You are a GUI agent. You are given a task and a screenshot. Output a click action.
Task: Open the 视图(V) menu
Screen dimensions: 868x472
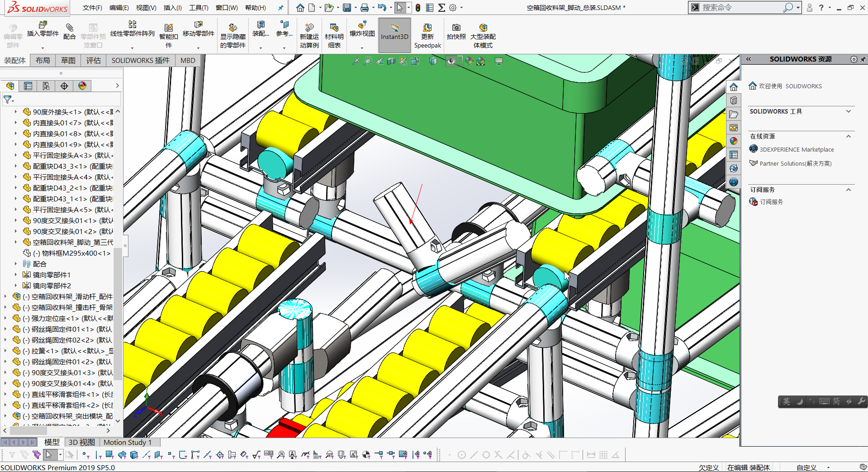(146, 8)
